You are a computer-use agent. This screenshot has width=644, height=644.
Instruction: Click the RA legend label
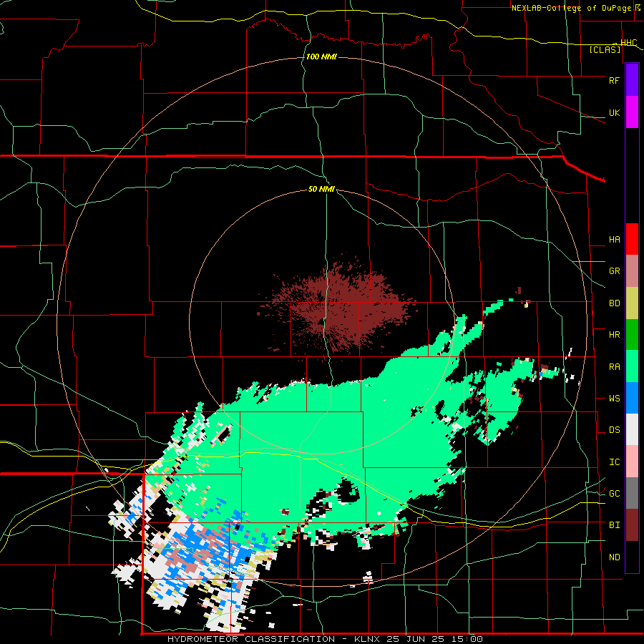click(x=614, y=367)
